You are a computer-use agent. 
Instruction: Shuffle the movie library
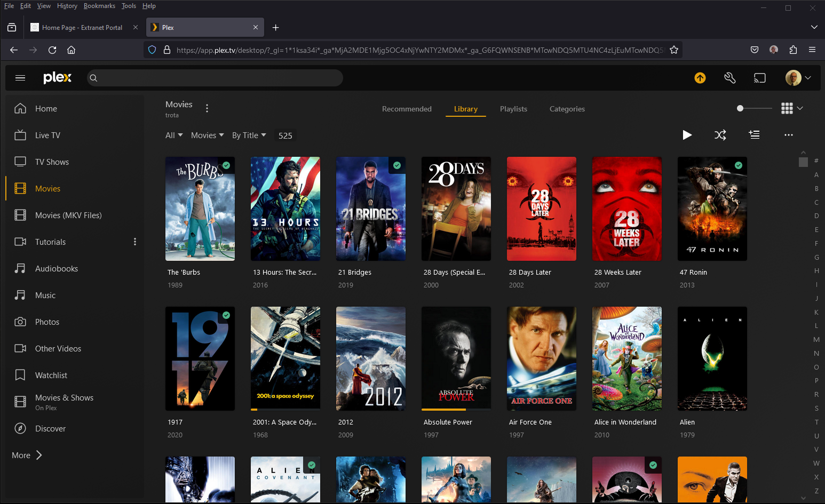point(720,135)
